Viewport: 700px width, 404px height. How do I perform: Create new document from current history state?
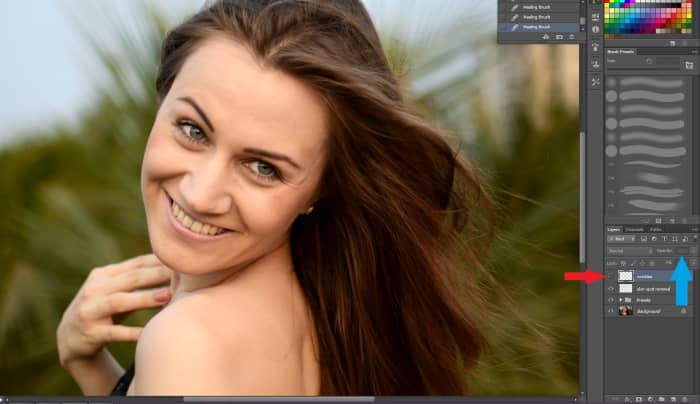tap(546, 37)
